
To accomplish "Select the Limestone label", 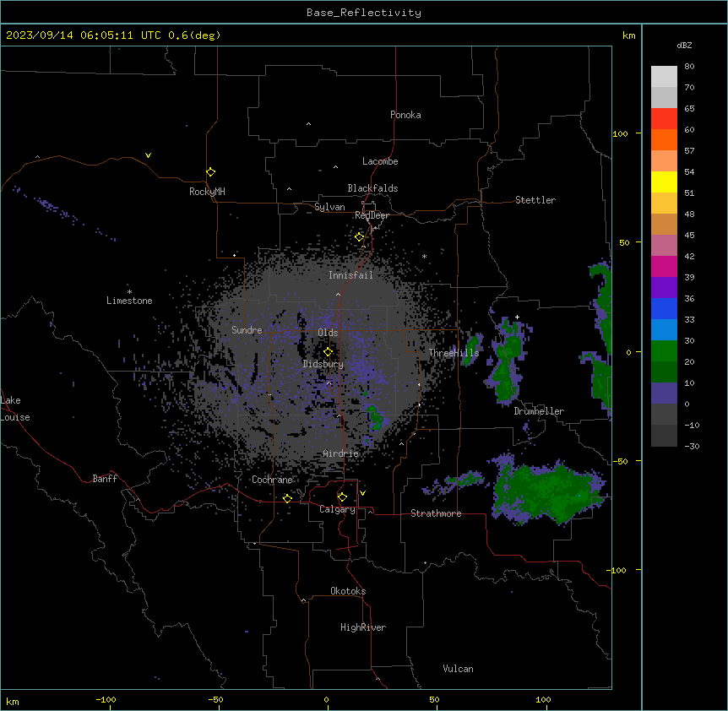I will [x=129, y=301].
